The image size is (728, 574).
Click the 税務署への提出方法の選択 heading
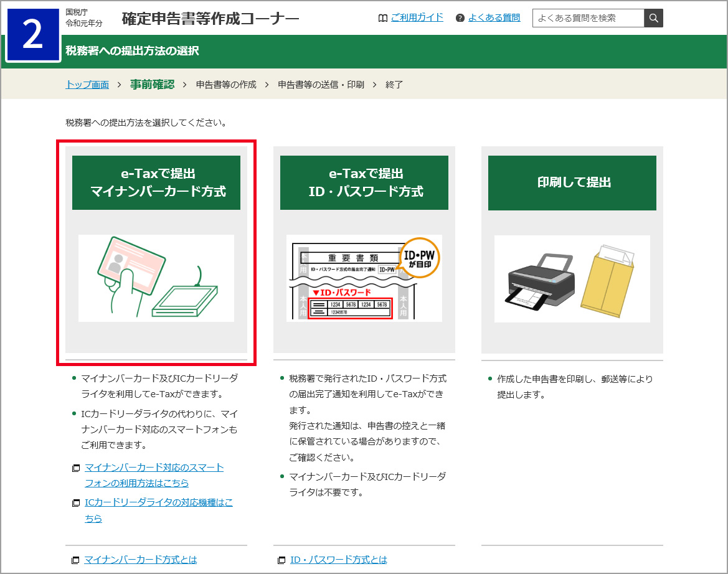coord(132,50)
